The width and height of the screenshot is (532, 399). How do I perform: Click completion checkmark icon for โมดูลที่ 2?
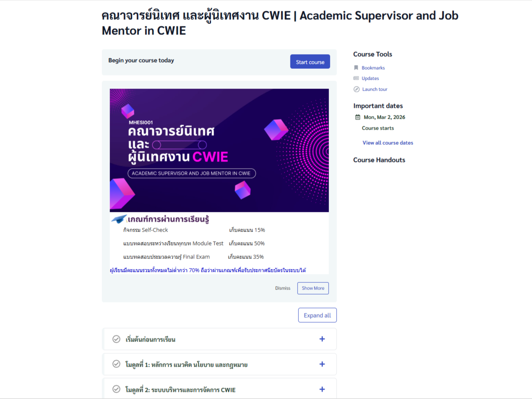coord(116,389)
